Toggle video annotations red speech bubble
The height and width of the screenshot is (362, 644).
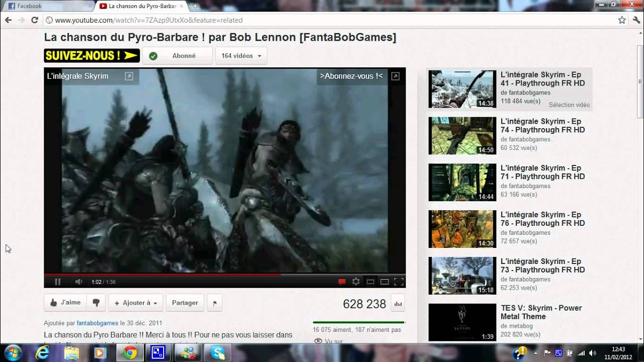pos(342,282)
